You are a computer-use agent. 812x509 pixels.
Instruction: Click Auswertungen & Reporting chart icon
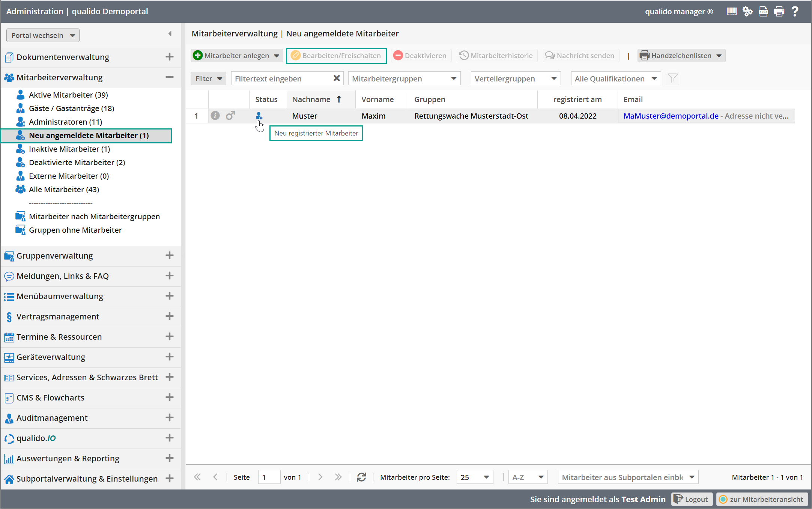point(9,459)
